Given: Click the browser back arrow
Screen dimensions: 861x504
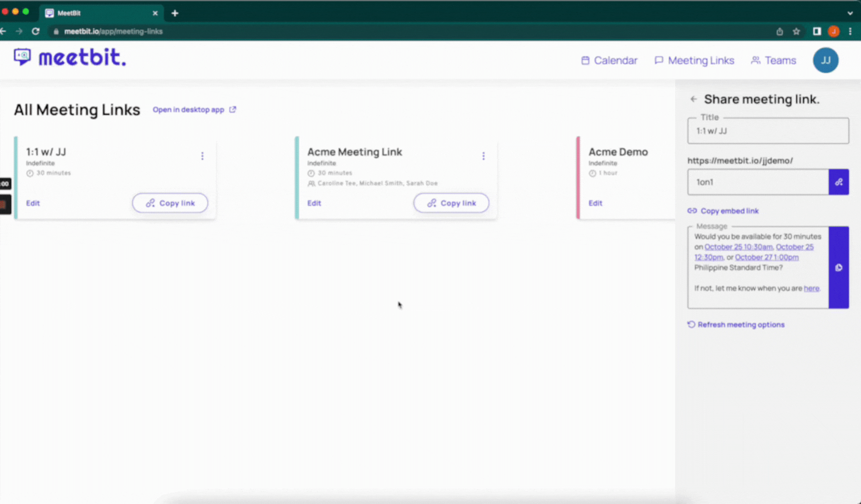Looking at the screenshot, I should click(x=4, y=31).
